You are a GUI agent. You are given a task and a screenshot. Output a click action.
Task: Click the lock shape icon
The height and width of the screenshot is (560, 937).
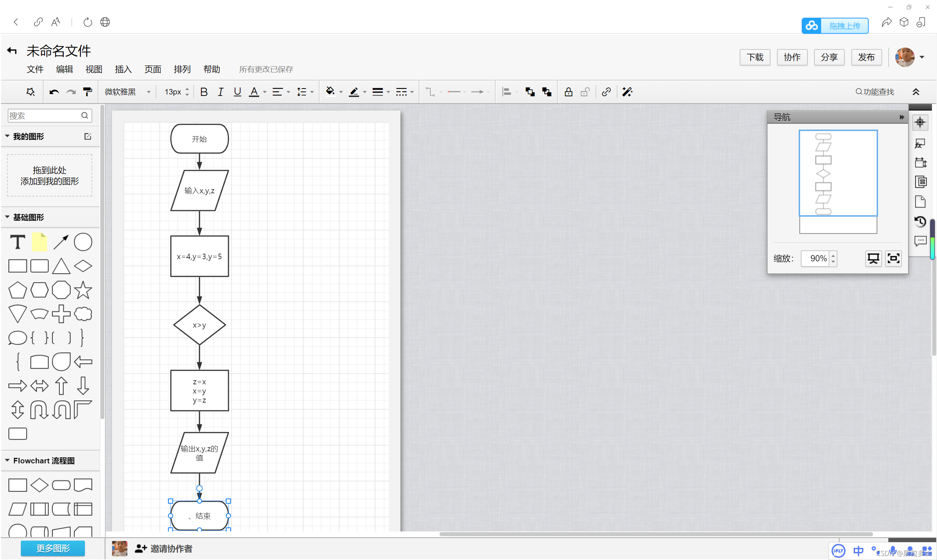pyautogui.click(x=568, y=92)
